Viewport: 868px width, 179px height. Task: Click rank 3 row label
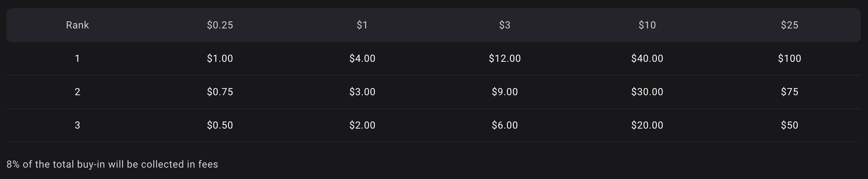77,125
